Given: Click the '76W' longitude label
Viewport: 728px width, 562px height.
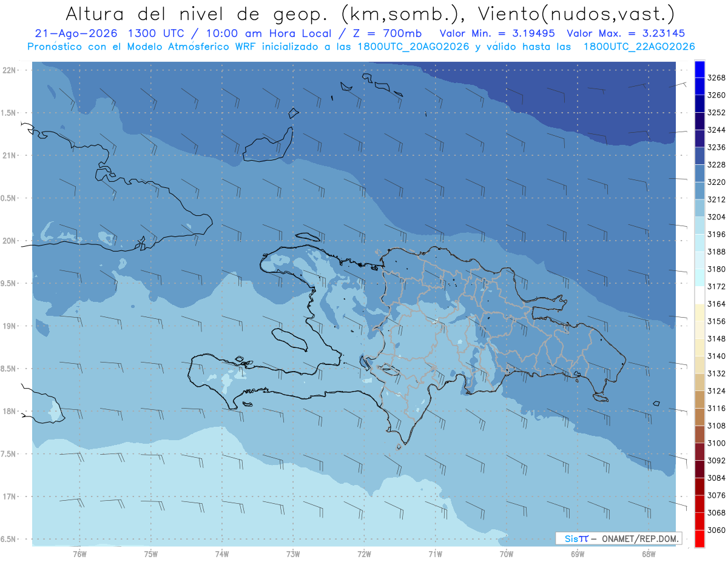Looking at the screenshot, I should pos(79,554).
